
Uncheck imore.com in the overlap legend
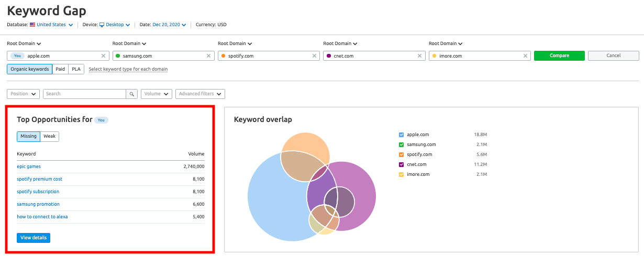coord(401,174)
